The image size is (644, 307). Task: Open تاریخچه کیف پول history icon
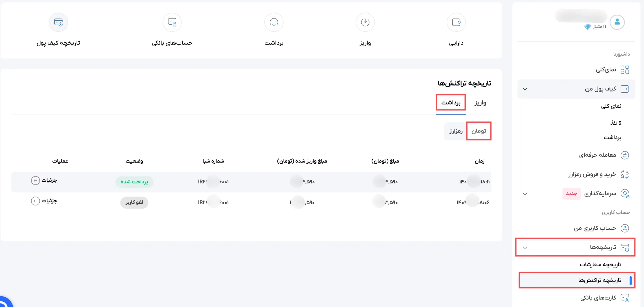click(x=58, y=22)
